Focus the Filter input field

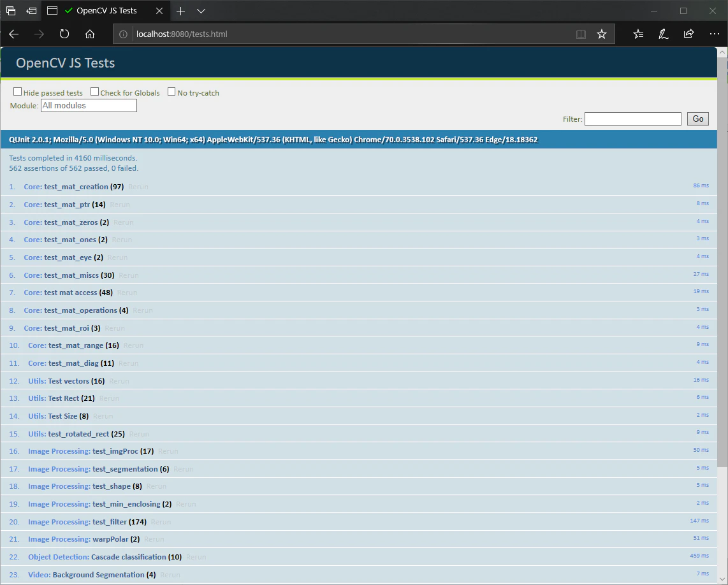tap(633, 119)
